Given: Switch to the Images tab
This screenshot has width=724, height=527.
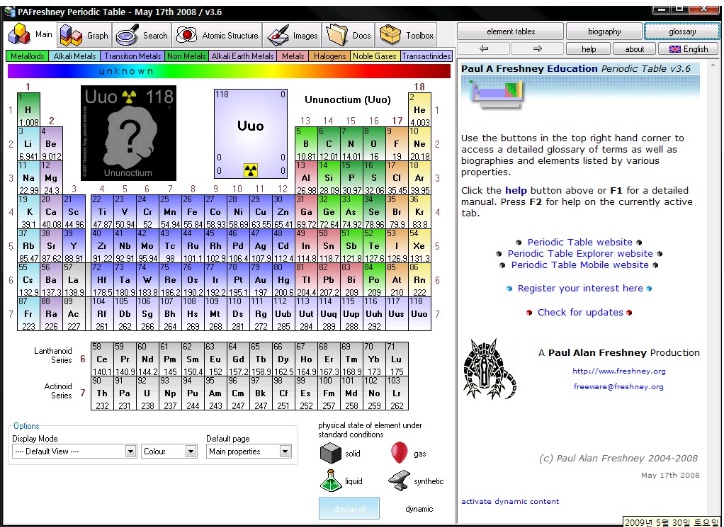Looking at the screenshot, I should click(x=292, y=35).
